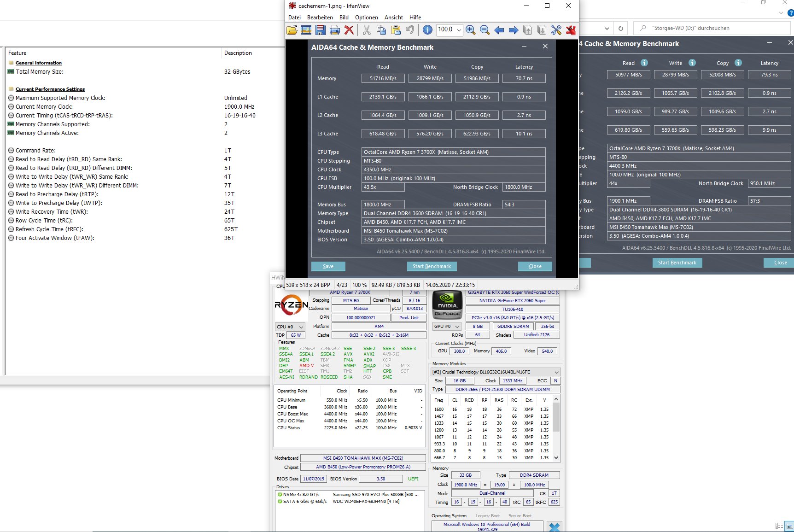The image size is (794, 532).
Task: Go to the next page icon in IrfanView
Action: click(x=542, y=30)
